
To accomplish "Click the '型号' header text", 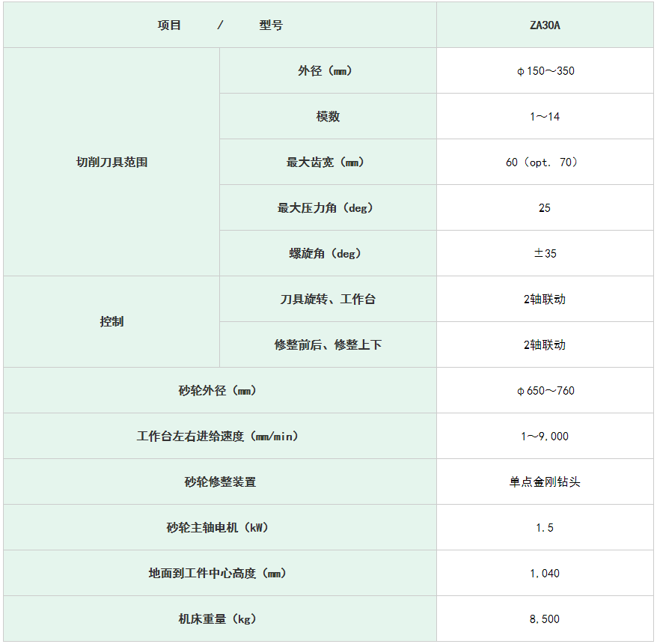I will tap(271, 25).
